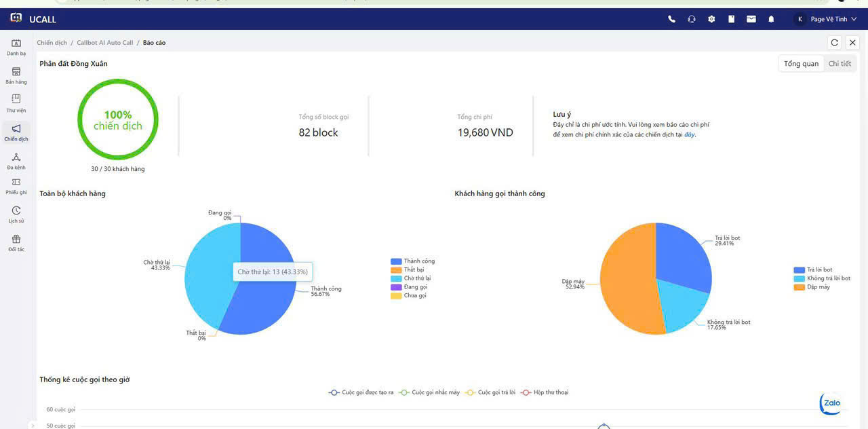The image size is (868, 429).
Task: Follow the "đây" link in the Lưu ý note
Action: point(689,134)
